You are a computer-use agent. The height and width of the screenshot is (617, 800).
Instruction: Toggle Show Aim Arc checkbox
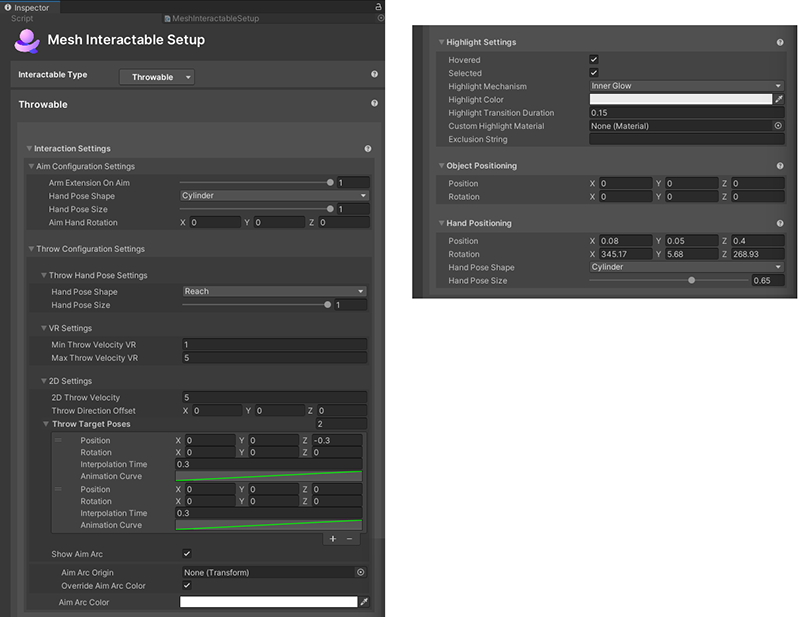pyautogui.click(x=187, y=554)
